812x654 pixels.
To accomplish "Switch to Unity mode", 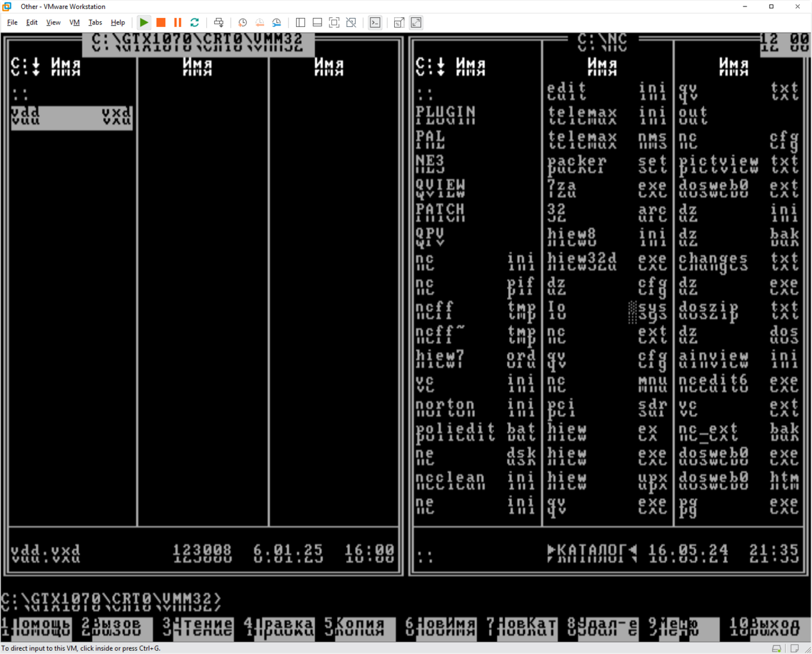I will (351, 22).
